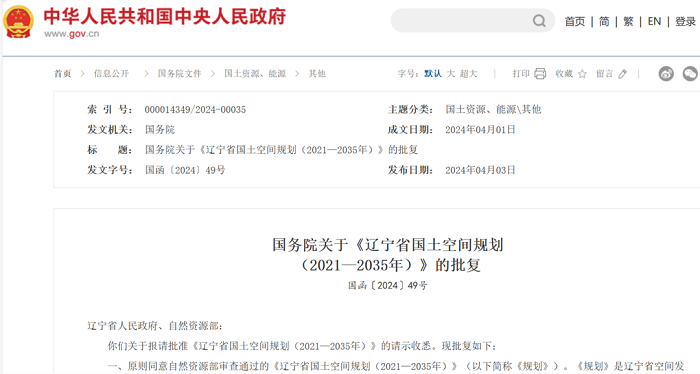
Task: Click the 收藏 favorite label
Action: [564, 74]
